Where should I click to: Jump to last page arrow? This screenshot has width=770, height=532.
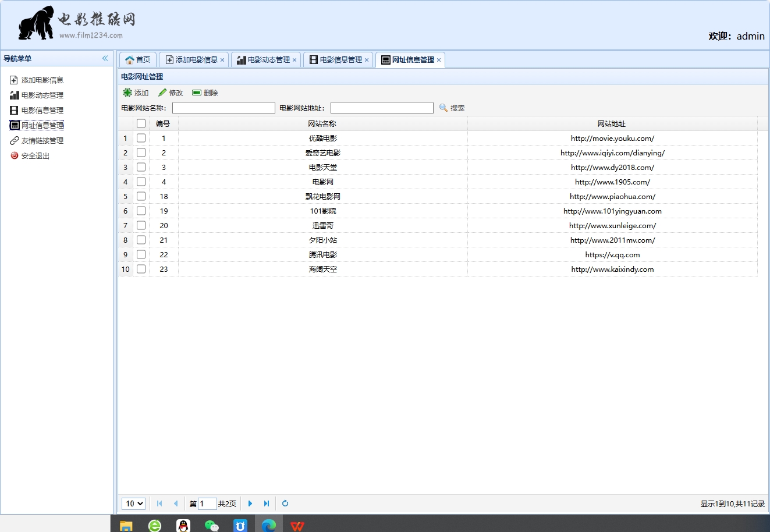tap(267, 503)
